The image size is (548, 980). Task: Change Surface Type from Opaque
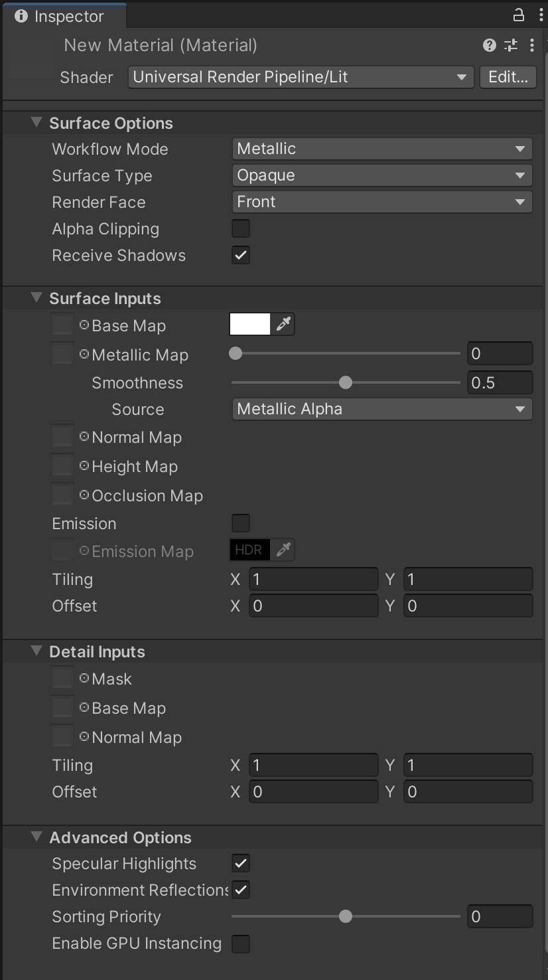tap(381, 175)
